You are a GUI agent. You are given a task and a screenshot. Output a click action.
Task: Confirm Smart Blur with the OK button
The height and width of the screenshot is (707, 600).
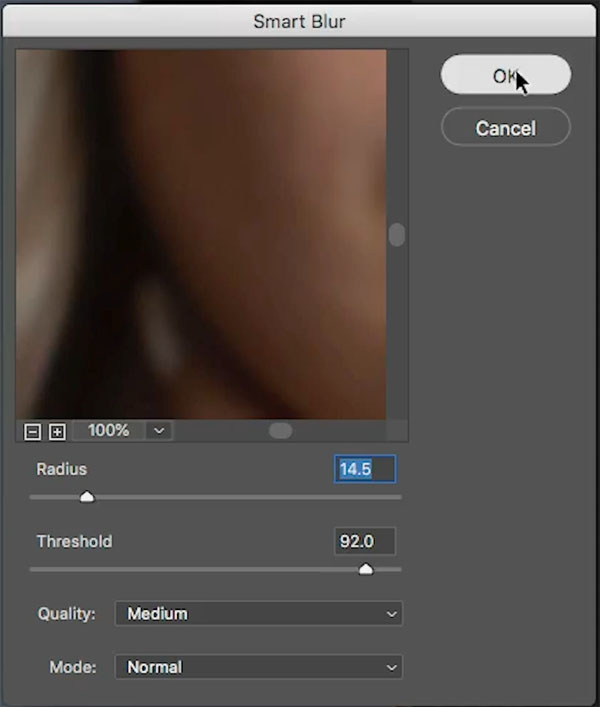[506, 75]
